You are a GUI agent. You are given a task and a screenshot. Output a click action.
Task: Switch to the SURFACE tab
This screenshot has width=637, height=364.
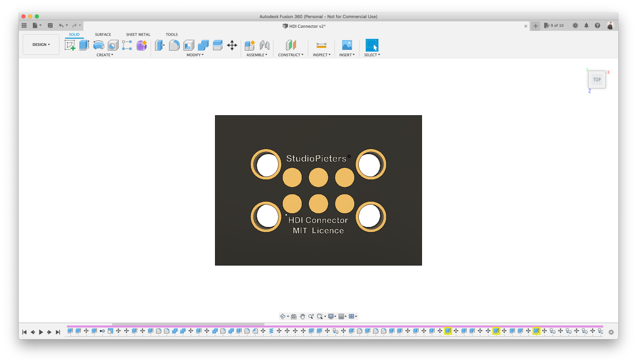point(103,34)
